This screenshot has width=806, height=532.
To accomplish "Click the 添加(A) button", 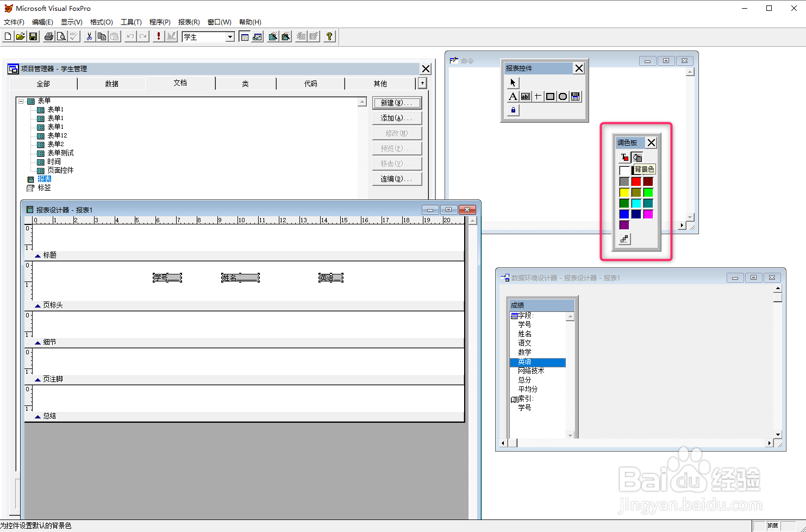I will pos(397,117).
